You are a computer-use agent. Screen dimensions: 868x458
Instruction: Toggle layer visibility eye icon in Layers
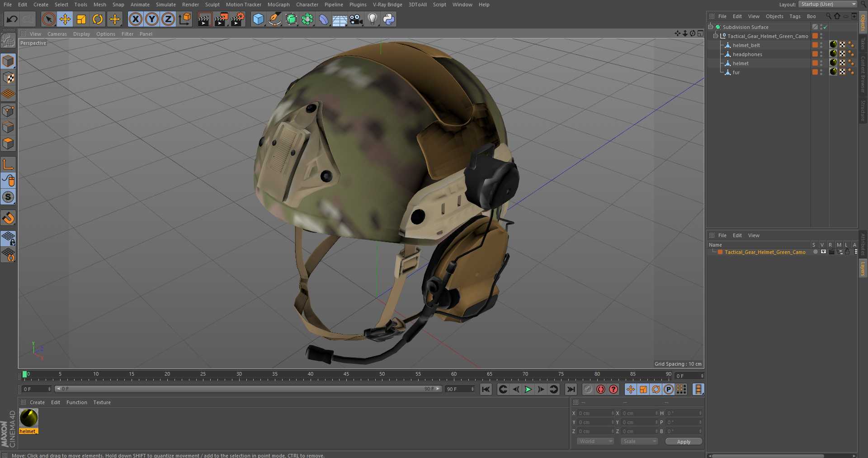click(x=823, y=252)
